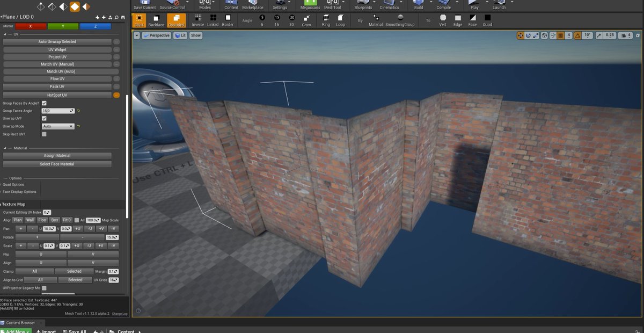Click the Border selection icon

228,21
